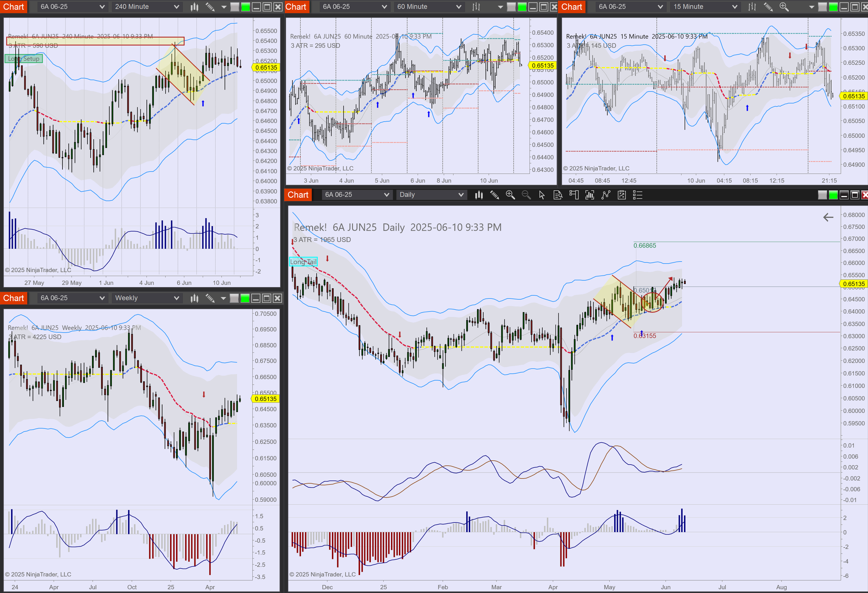Open the bar type (candlestick) icon on the Daily chart
The height and width of the screenshot is (593, 868).
(479, 195)
